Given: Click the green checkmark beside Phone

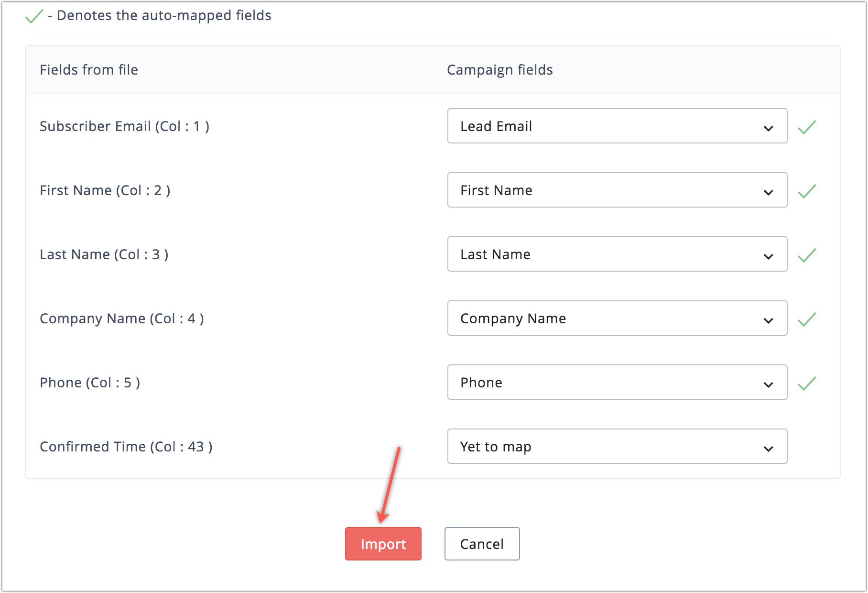Looking at the screenshot, I should [x=807, y=383].
